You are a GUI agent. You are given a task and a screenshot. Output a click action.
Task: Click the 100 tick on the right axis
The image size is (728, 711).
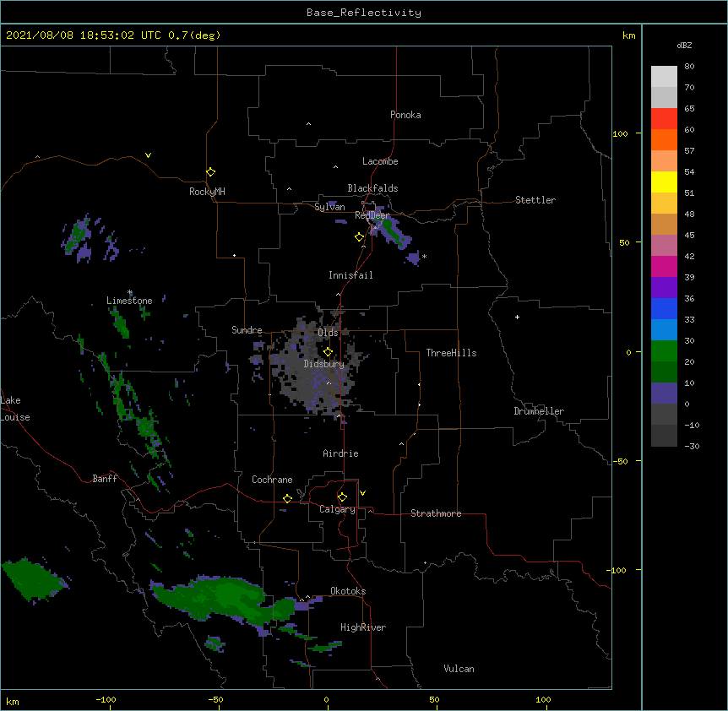point(620,133)
